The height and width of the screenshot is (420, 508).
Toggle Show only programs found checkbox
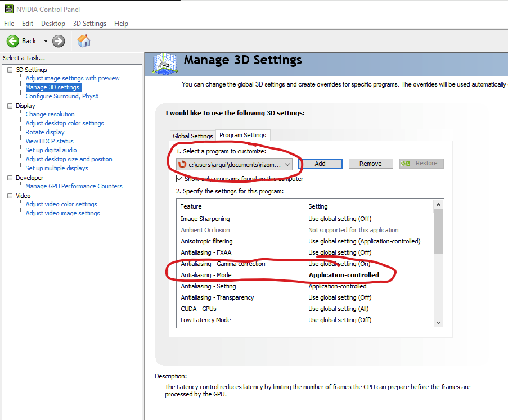(x=180, y=179)
